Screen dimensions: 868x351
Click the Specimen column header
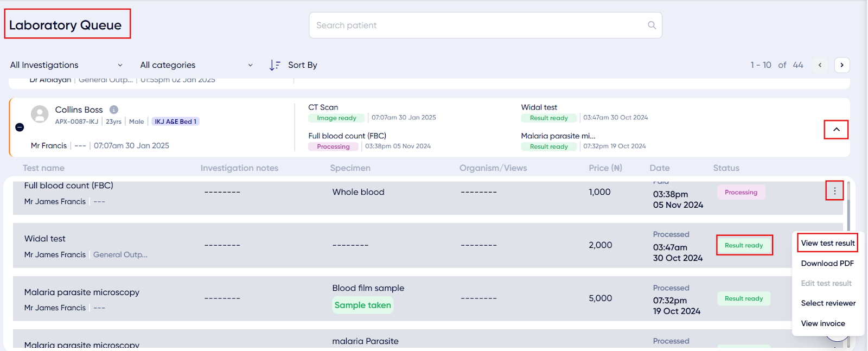(x=350, y=168)
